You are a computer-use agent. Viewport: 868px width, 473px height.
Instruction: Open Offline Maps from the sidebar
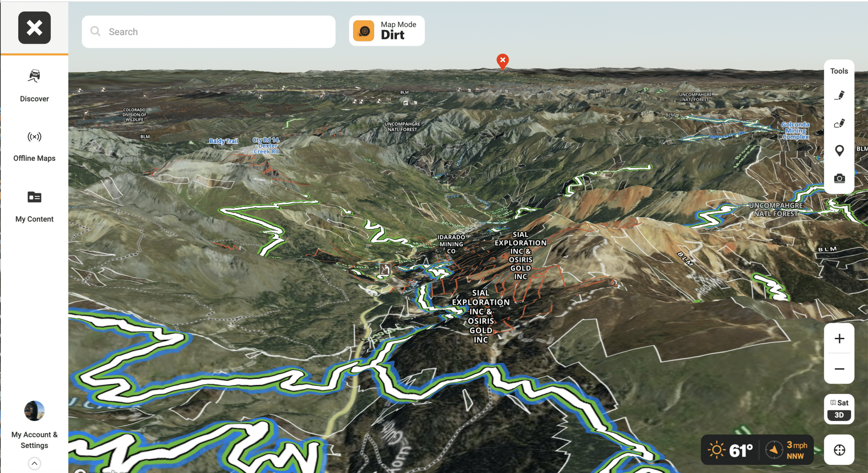coord(34,137)
